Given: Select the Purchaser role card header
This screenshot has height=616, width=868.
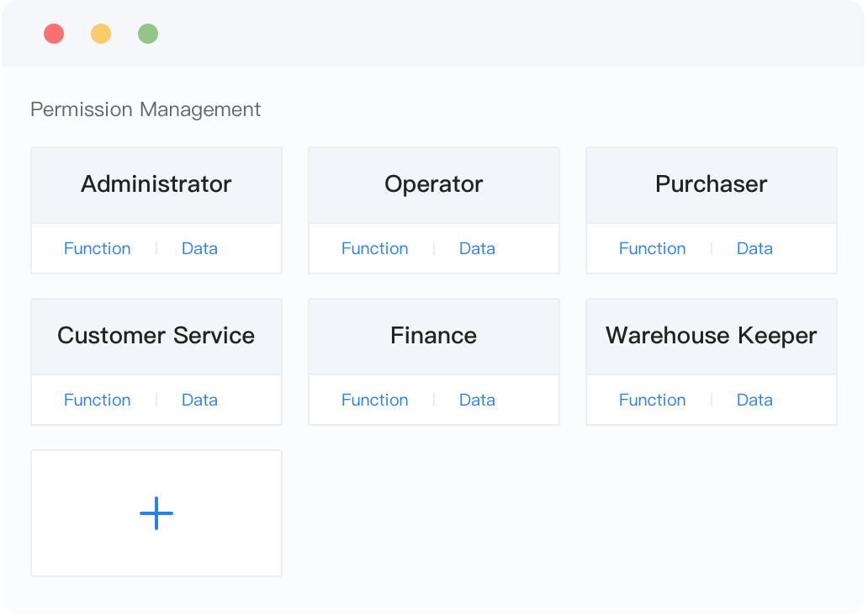Looking at the screenshot, I should pyautogui.click(x=712, y=184).
